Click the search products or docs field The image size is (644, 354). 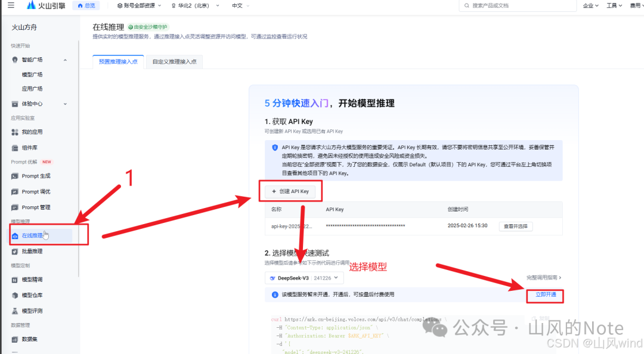point(518,5)
